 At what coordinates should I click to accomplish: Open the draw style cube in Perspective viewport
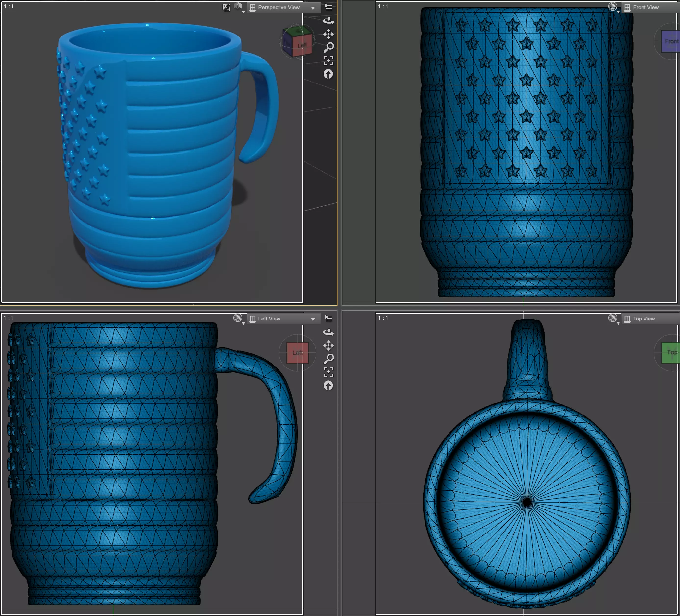239,7
